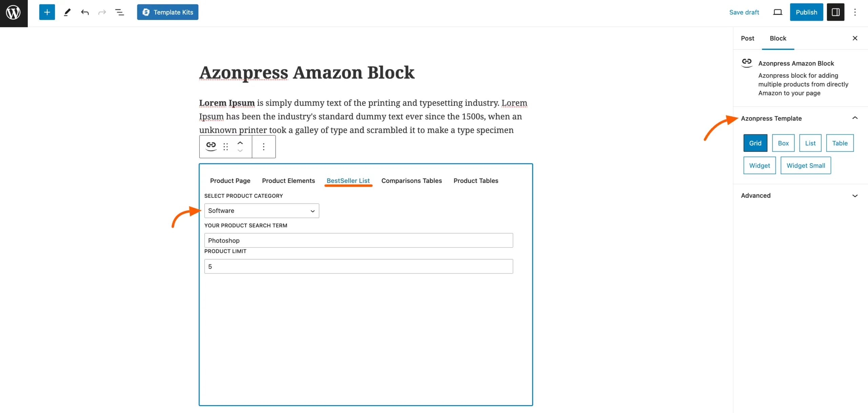Viewport: 868px width, 413px height.
Task: Collapse the Azonpress Template section
Action: (x=855, y=118)
